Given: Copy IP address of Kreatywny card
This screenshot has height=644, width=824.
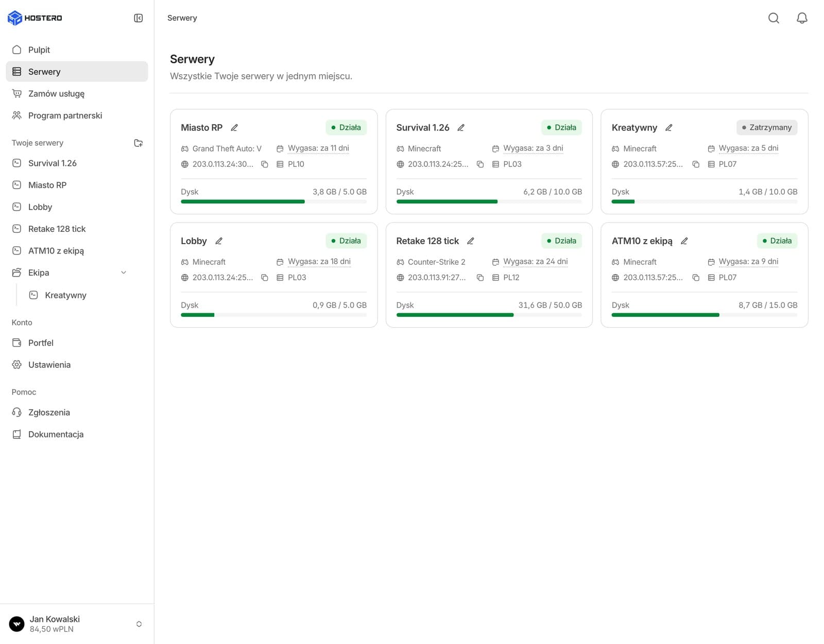Looking at the screenshot, I should 696,164.
